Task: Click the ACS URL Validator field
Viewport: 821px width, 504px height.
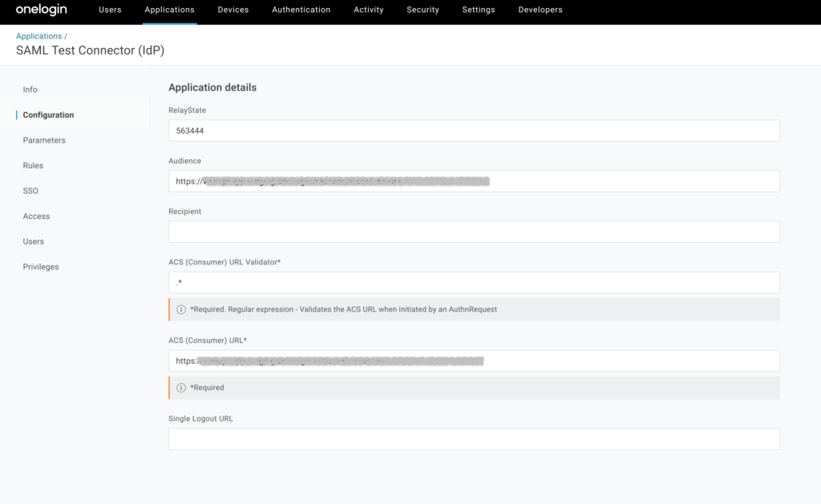Action: pos(474,283)
